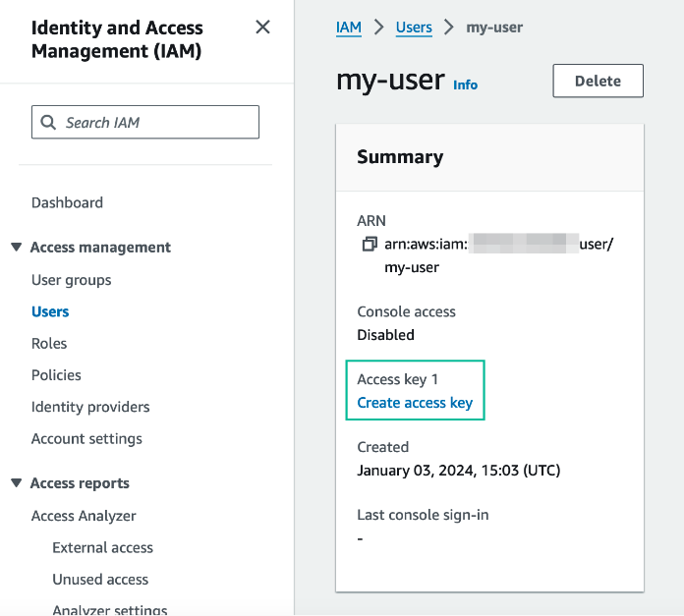The width and height of the screenshot is (684, 616).
Task: Select Unused access under Access Analyzer
Action: [100, 580]
